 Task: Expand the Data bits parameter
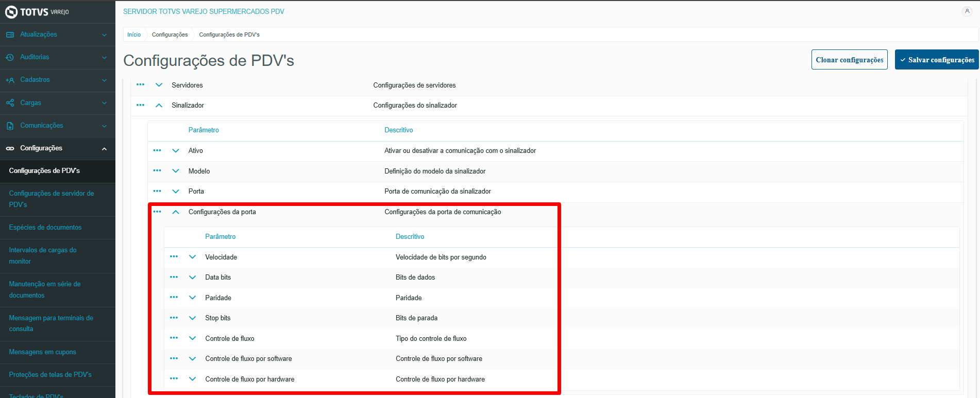pyautogui.click(x=193, y=277)
